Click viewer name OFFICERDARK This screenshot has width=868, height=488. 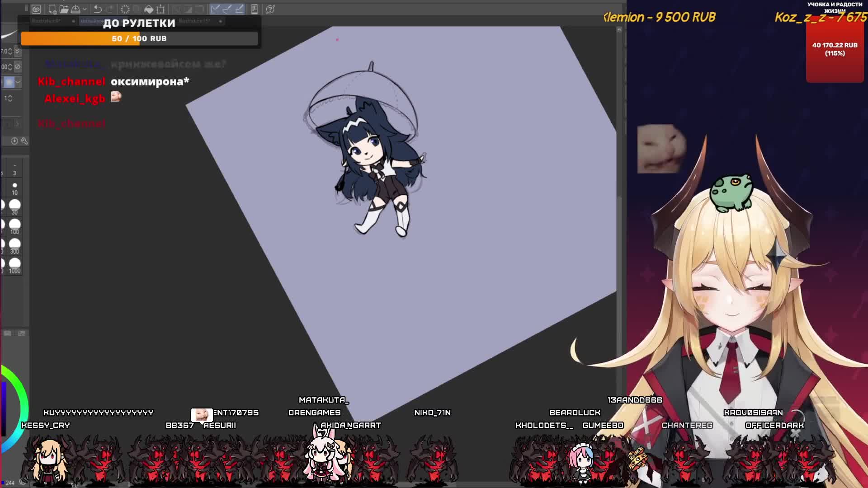[774, 425]
